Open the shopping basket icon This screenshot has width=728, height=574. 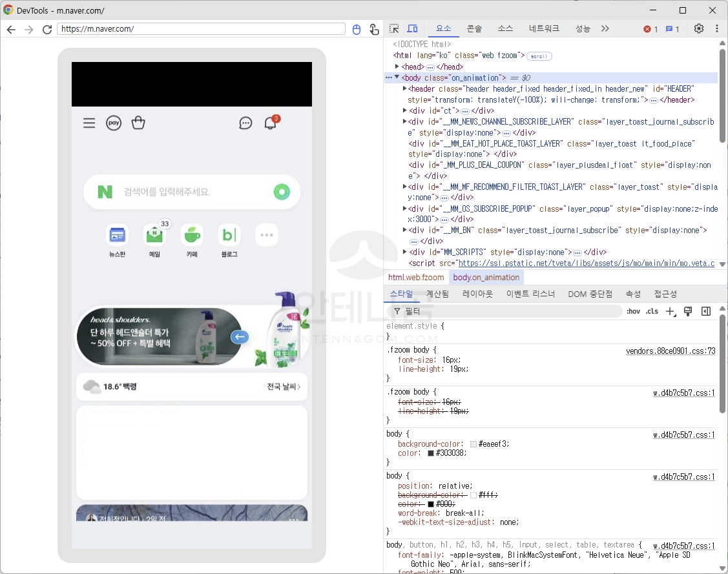coord(138,123)
